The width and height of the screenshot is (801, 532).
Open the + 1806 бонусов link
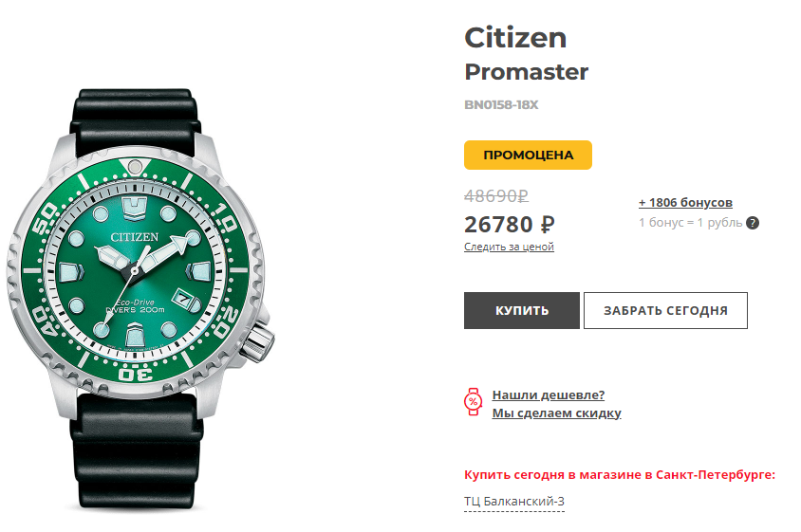[x=685, y=203]
